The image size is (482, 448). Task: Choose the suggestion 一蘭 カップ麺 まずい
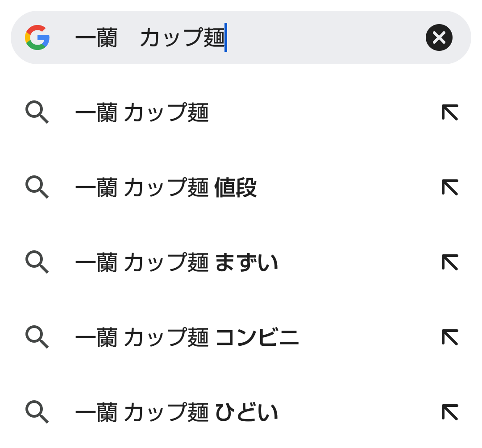(177, 263)
